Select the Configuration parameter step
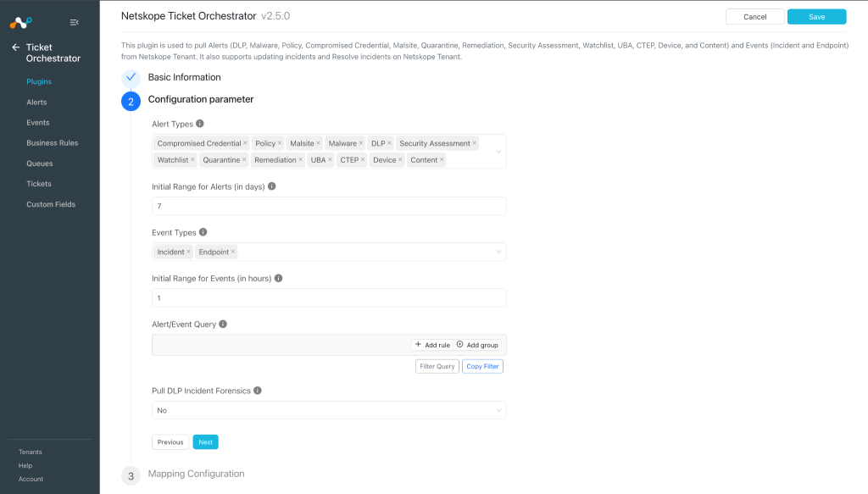The width and height of the screenshot is (868, 494). (200, 100)
